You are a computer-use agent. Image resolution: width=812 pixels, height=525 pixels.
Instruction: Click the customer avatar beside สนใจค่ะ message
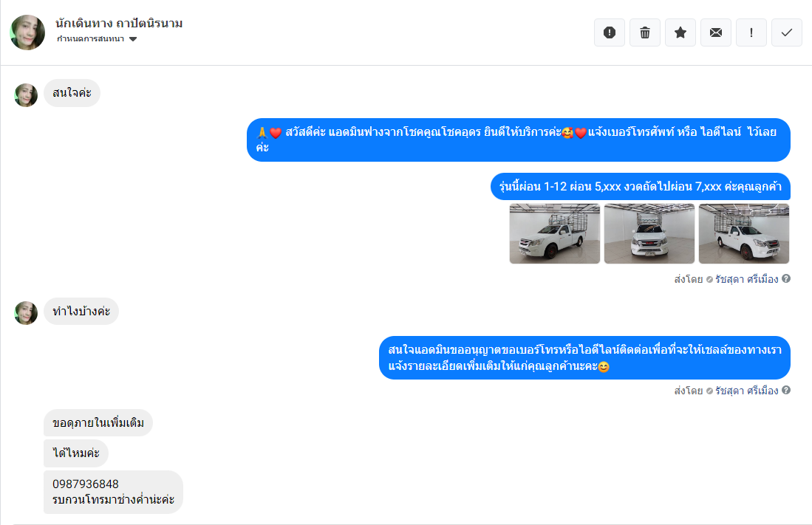pyautogui.click(x=26, y=95)
